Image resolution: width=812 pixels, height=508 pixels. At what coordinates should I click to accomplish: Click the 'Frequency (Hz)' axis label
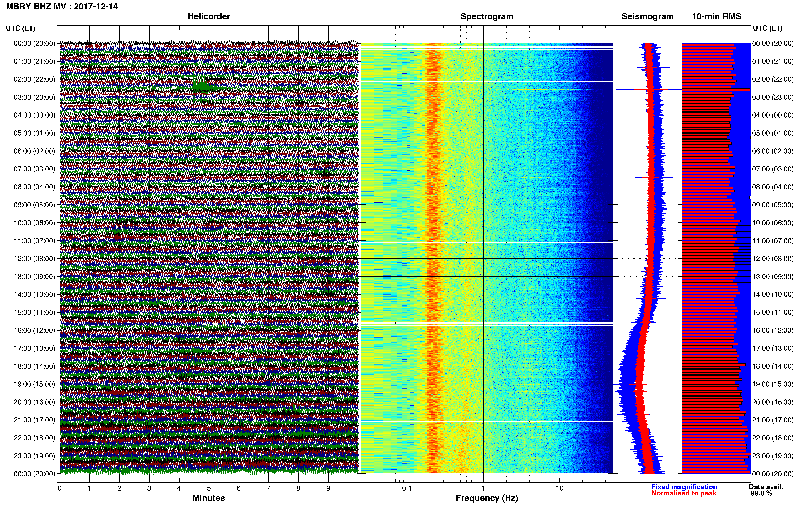[x=487, y=498]
